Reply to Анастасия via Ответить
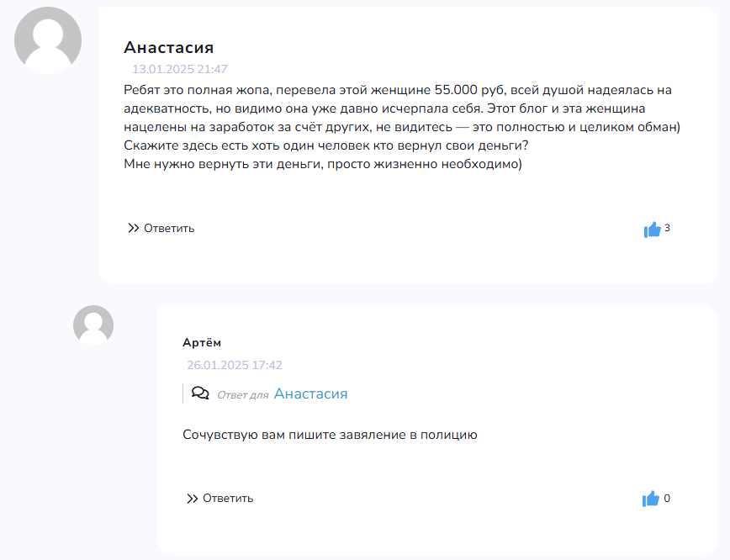The image size is (730, 560). [x=169, y=228]
